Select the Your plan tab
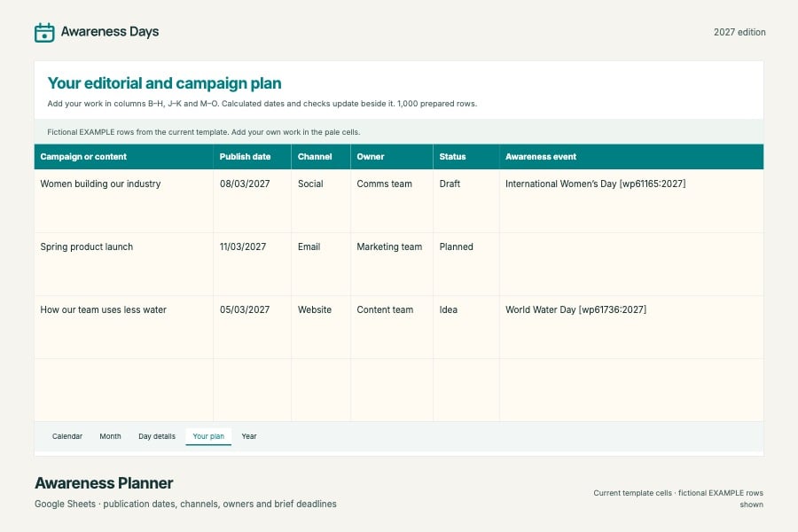 point(208,436)
